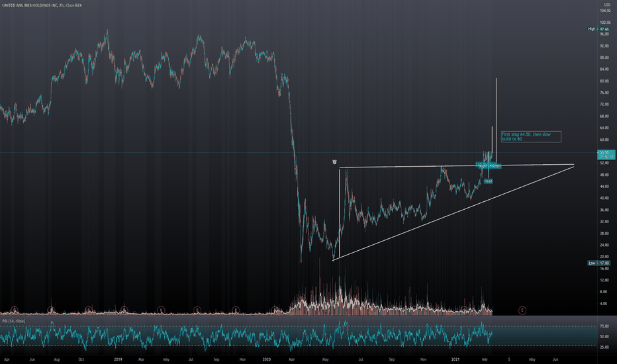
Task: Click the Oct time axis label
Action: pyautogui.click(x=81, y=359)
